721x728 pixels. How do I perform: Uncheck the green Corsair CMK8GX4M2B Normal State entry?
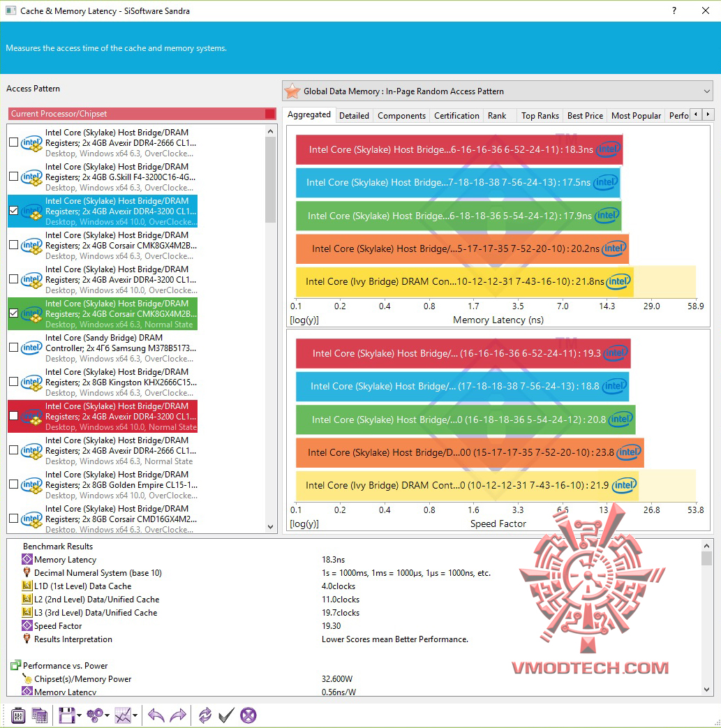click(13, 313)
